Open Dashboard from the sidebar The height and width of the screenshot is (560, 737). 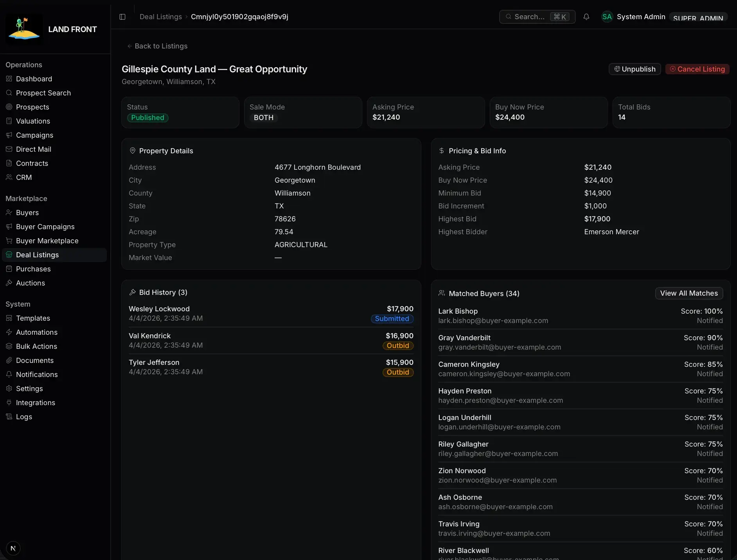[x=54, y=79]
